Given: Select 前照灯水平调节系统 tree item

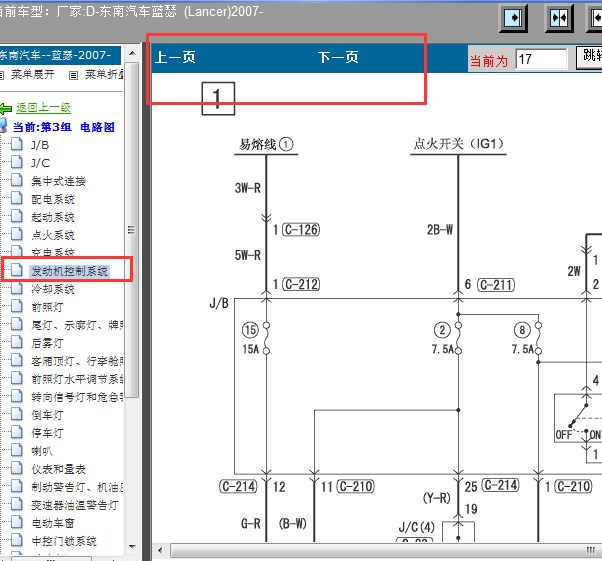Looking at the screenshot, I should tap(77, 379).
